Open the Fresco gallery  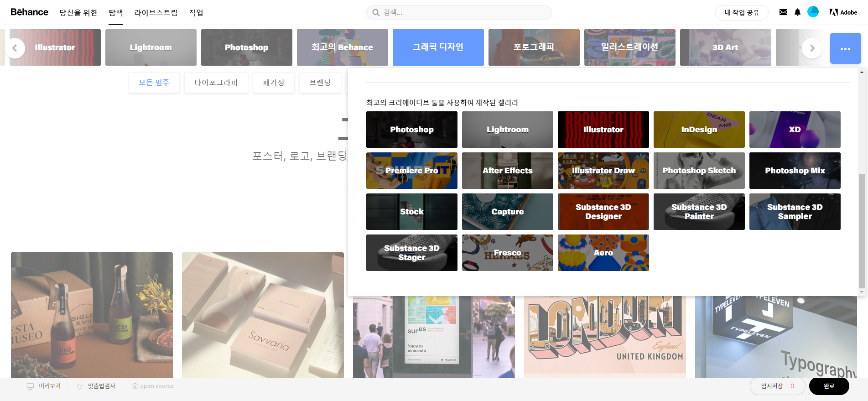pos(508,253)
